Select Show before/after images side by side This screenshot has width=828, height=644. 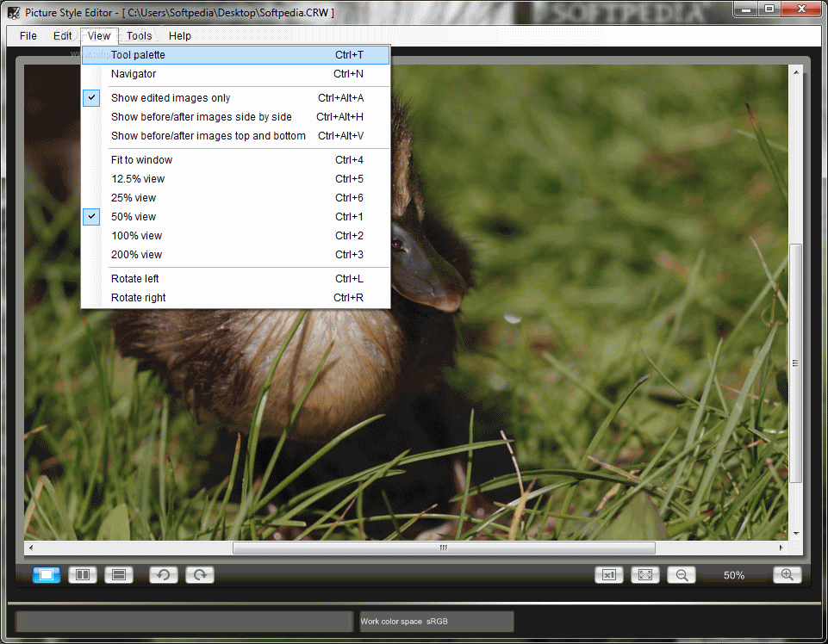[x=235, y=116]
